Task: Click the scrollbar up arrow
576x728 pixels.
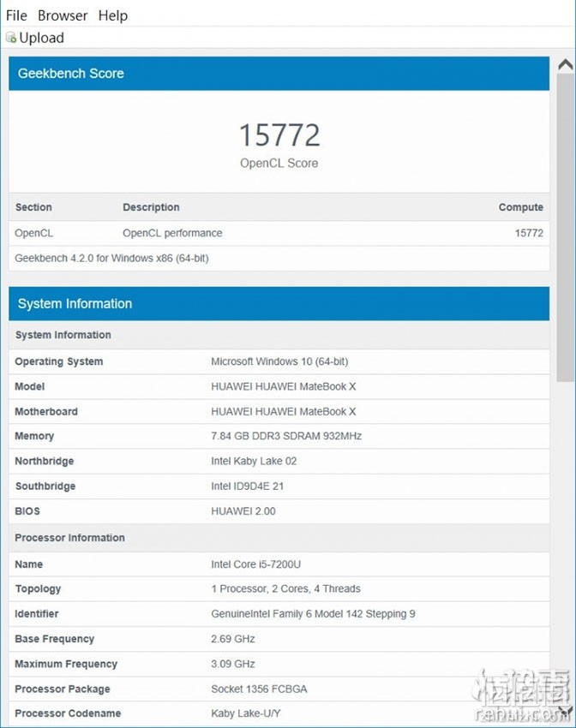Action: (x=566, y=64)
